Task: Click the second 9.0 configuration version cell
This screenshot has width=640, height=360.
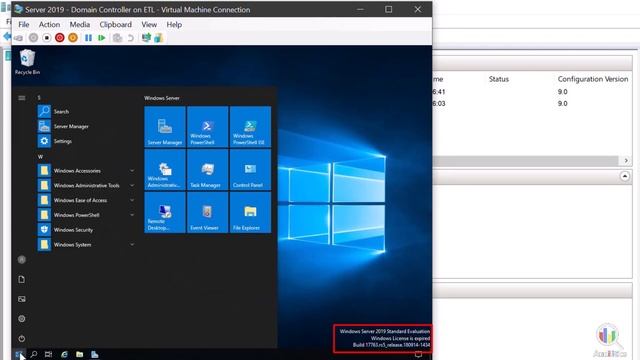Action: [x=562, y=104]
